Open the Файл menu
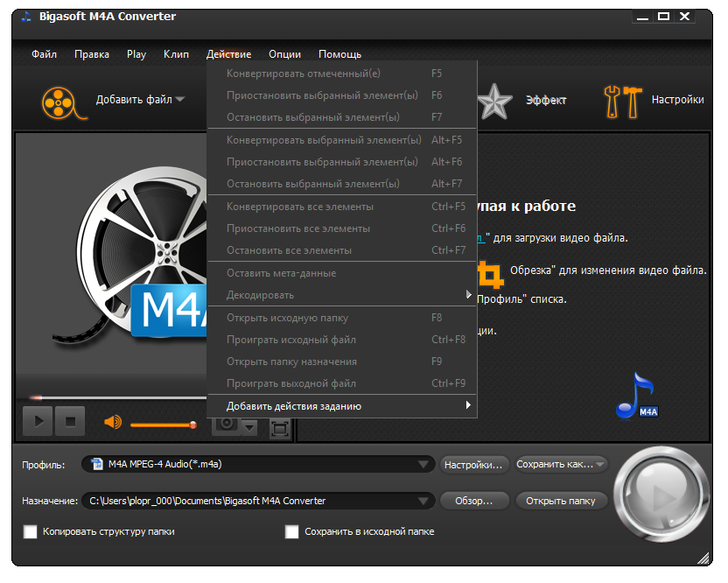728x583 pixels. point(44,54)
